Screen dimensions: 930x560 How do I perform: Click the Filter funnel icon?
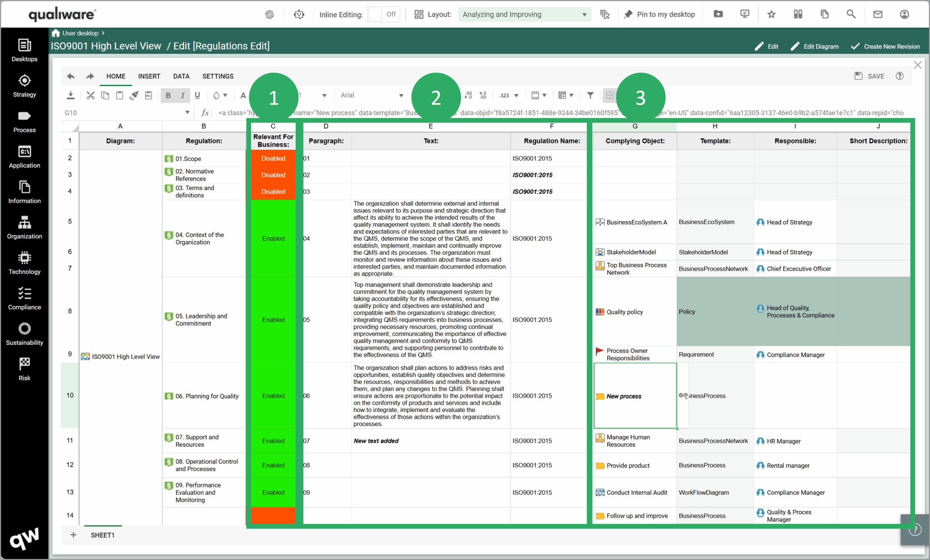(x=590, y=95)
